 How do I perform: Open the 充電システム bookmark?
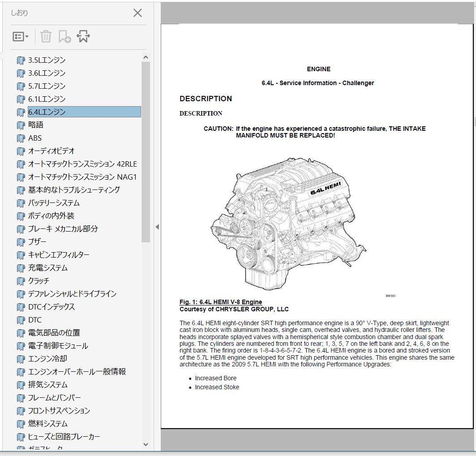48,268
